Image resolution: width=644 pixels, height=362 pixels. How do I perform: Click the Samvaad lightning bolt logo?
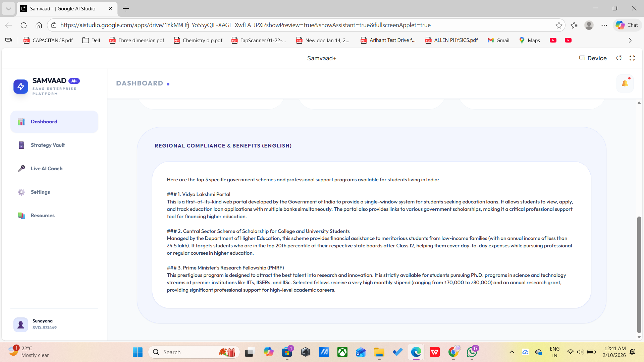point(21,87)
